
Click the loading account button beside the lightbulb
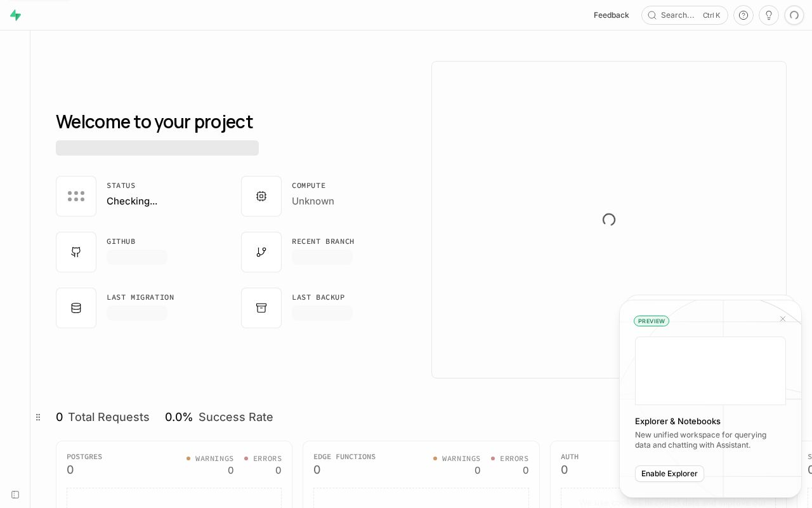[x=794, y=15]
